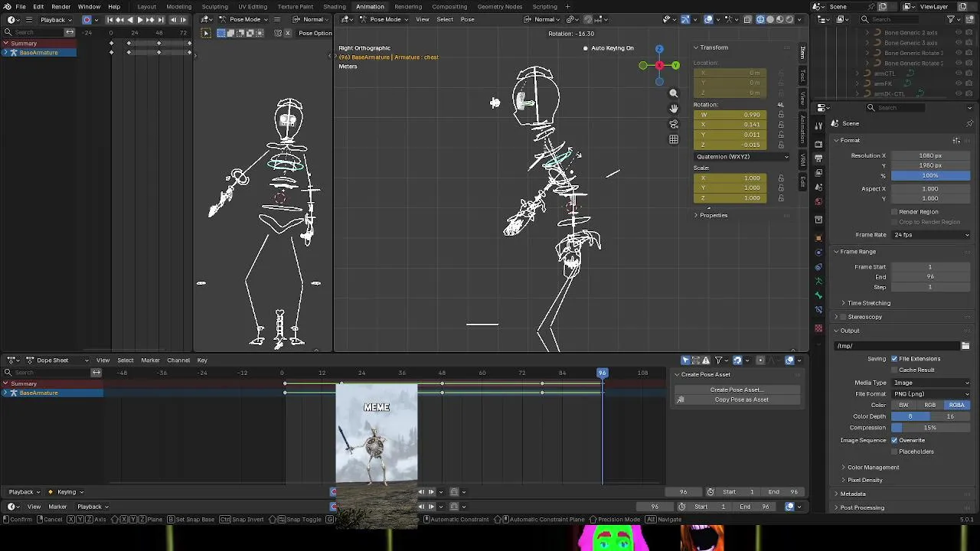Click the hand pan-view icon in the viewport
This screenshot has width=980, height=551.
[674, 109]
